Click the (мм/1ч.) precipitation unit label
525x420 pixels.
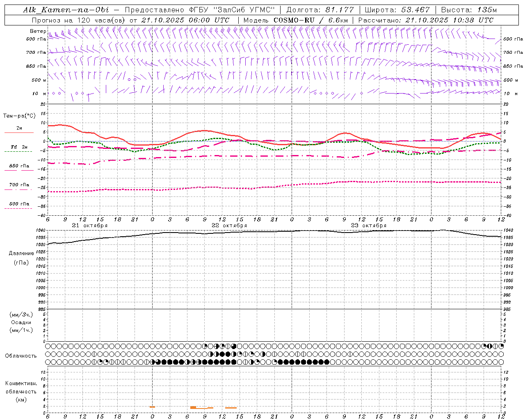21,330
